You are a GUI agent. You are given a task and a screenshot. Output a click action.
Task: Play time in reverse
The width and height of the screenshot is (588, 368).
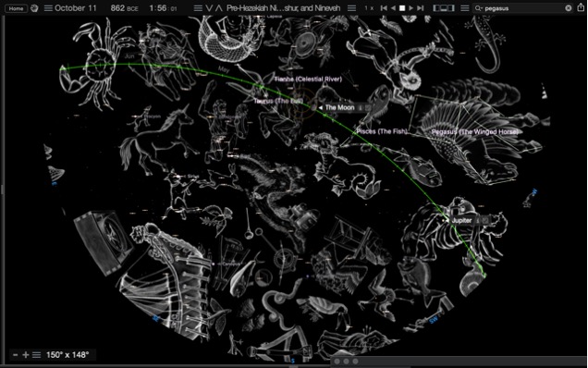pos(393,8)
